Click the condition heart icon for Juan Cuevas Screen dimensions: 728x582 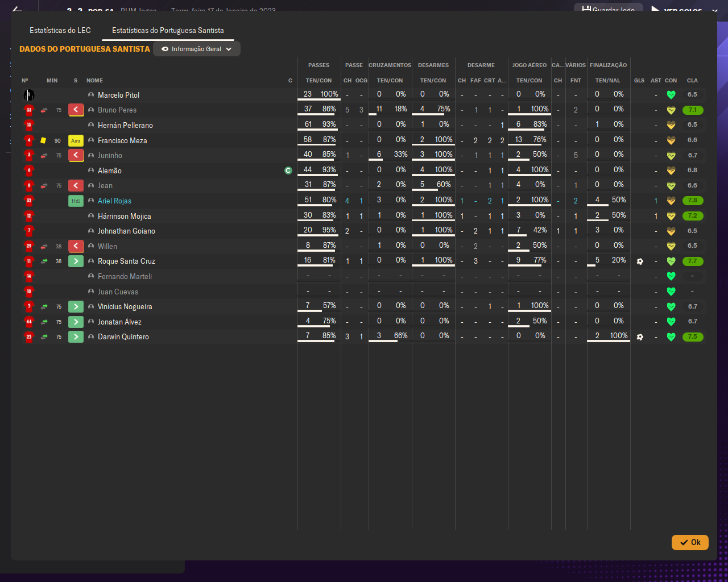pyautogui.click(x=671, y=292)
